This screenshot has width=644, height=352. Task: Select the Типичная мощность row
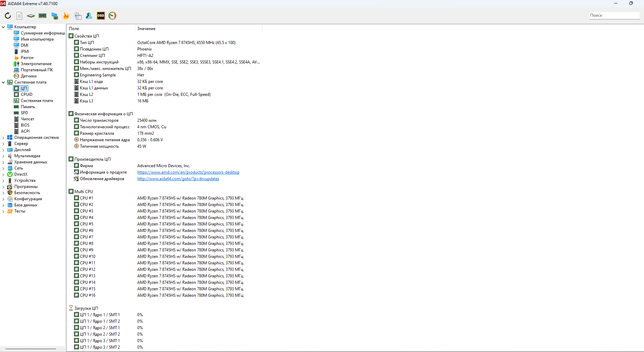pos(164,146)
